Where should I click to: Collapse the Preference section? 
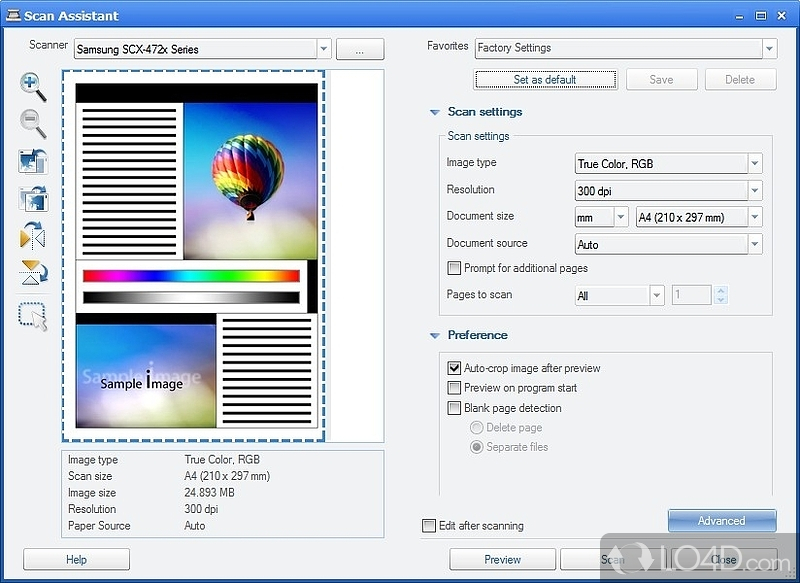(435, 336)
